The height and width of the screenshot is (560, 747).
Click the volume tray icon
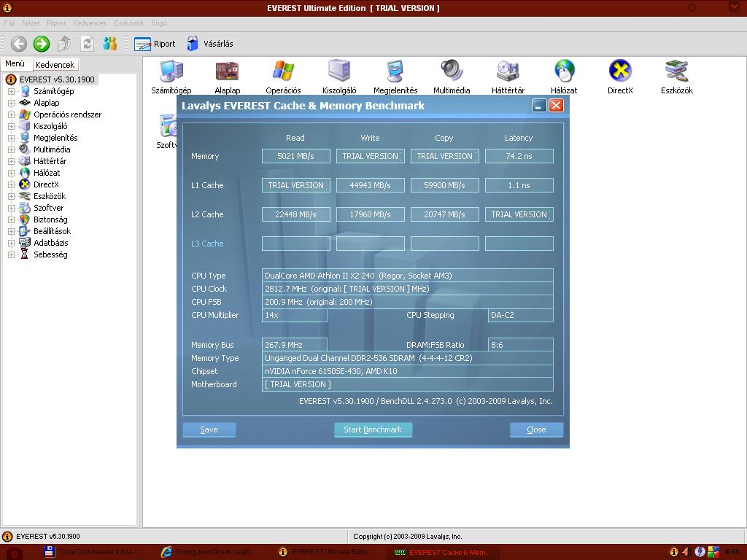coord(686,552)
